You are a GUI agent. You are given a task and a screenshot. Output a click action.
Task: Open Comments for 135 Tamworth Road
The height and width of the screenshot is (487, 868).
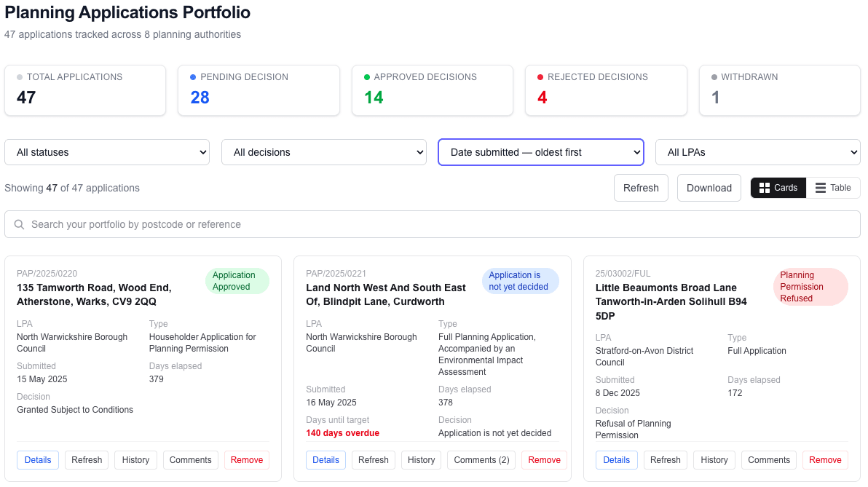click(x=191, y=460)
